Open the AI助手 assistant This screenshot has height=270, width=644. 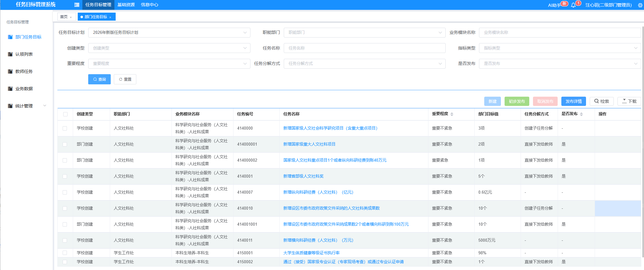click(x=554, y=5)
